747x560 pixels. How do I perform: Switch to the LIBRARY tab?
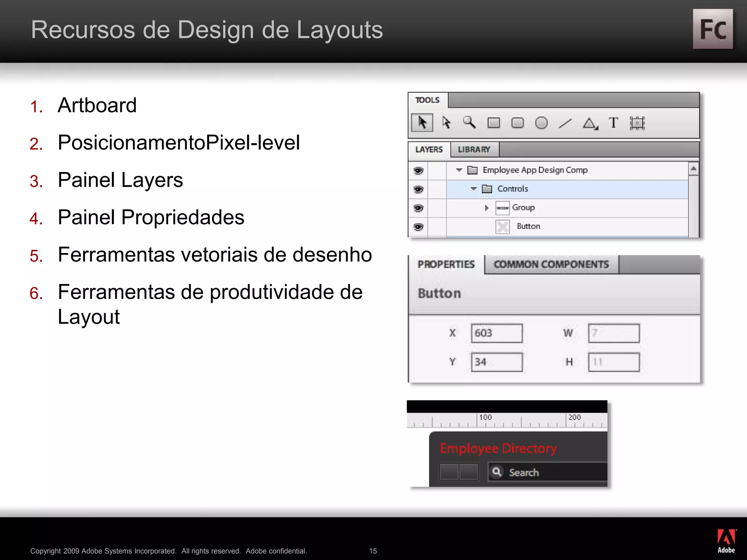click(x=474, y=149)
